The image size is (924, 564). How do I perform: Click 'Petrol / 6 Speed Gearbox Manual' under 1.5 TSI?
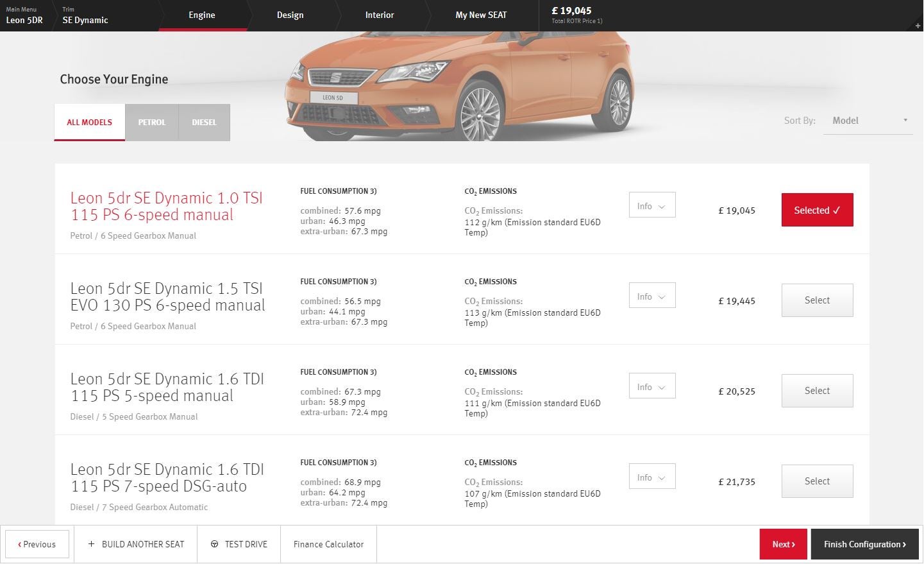(133, 326)
